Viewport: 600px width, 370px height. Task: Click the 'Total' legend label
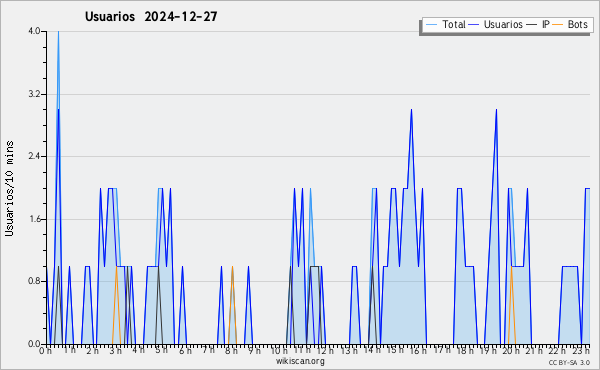454,24
